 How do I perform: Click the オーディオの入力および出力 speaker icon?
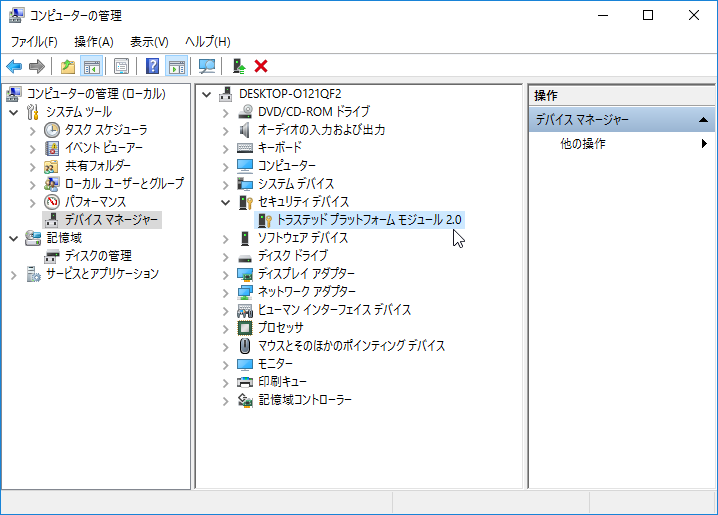(x=245, y=130)
